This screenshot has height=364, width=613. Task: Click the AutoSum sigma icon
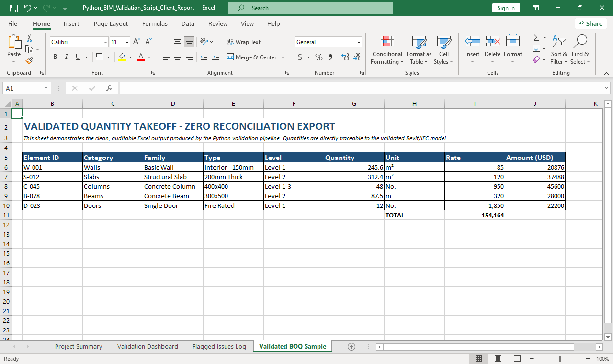[x=536, y=37]
